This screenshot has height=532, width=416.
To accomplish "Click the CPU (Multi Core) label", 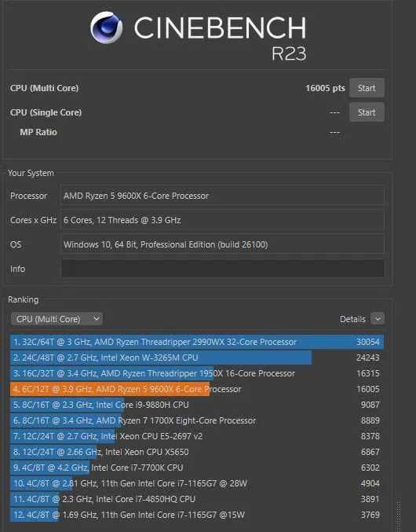I will 45,88.
